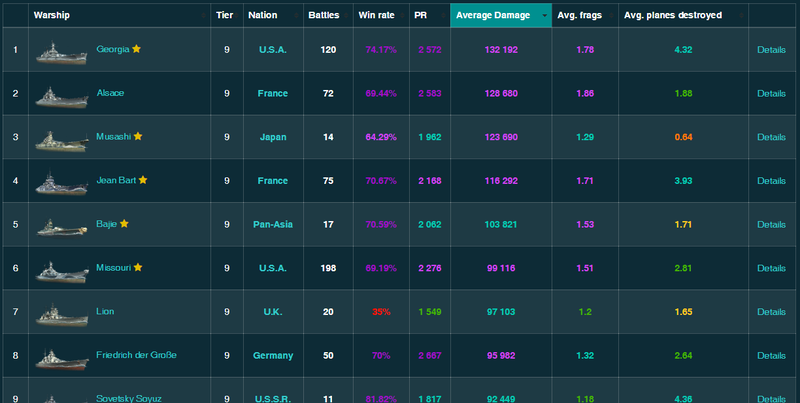Sort by Avg. planes destroyed header
The width and height of the screenshot is (800, 403).
(672, 15)
